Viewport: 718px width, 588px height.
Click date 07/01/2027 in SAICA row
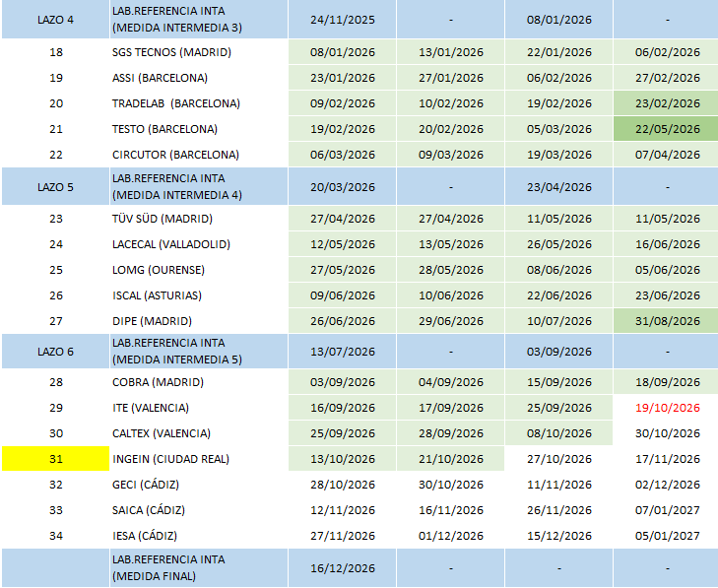(x=667, y=510)
